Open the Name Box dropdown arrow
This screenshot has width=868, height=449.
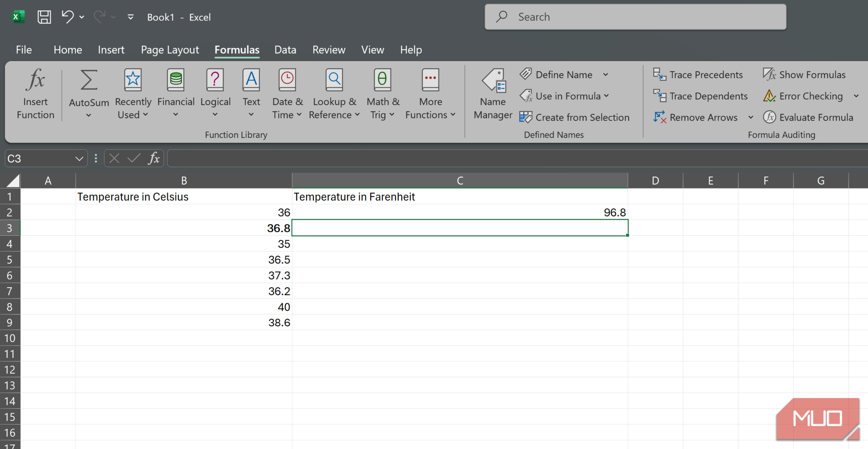[79, 159]
